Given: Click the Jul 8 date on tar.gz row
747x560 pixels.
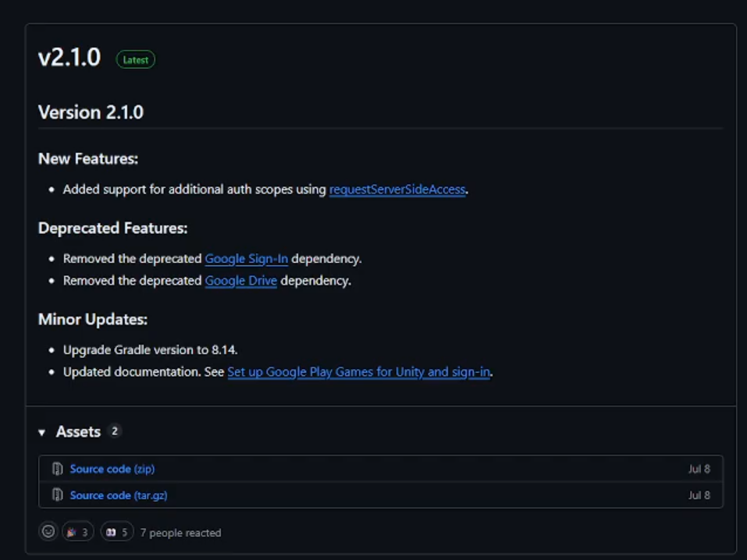Looking at the screenshot, I should pyautogui.click(x=699, y=495).
